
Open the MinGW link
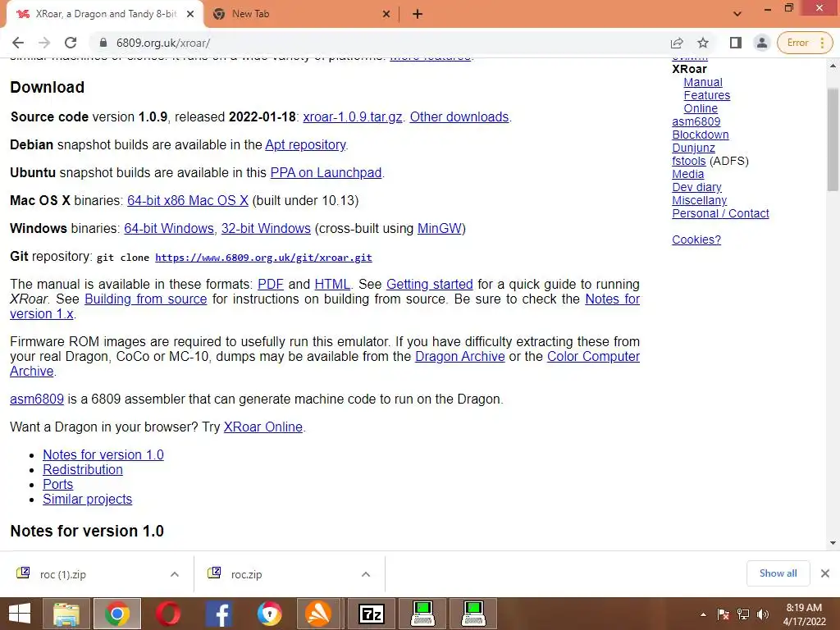tap(440, 228)
